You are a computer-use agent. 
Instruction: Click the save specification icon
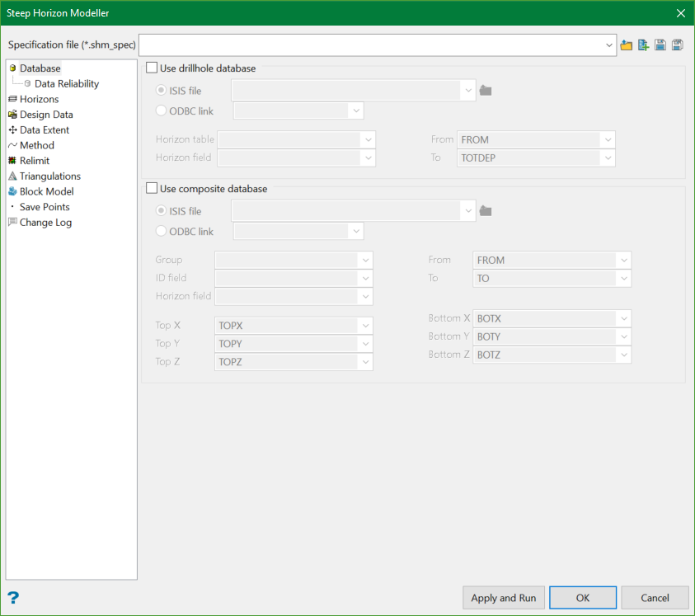point(660,45)
